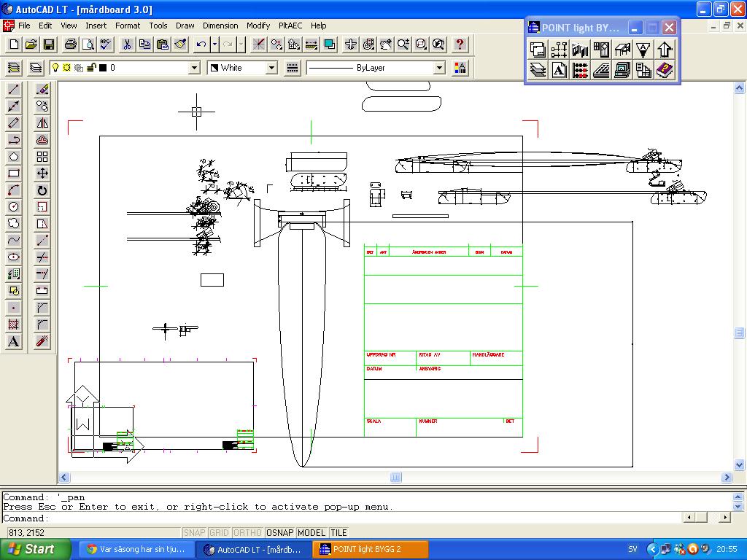Toggle ORTHO mode in status bar
The image size is (747, 560).
248,533
